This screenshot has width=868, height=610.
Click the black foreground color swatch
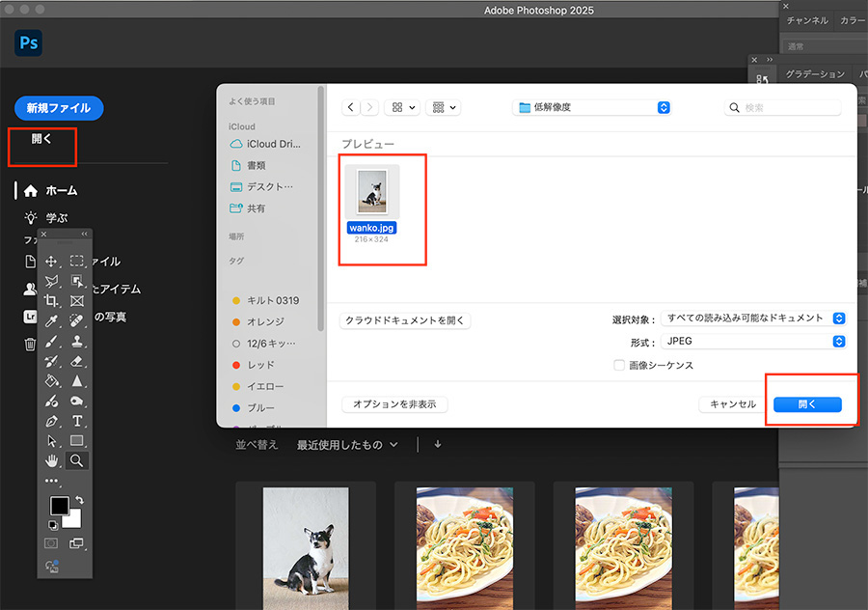pos(59,506)
